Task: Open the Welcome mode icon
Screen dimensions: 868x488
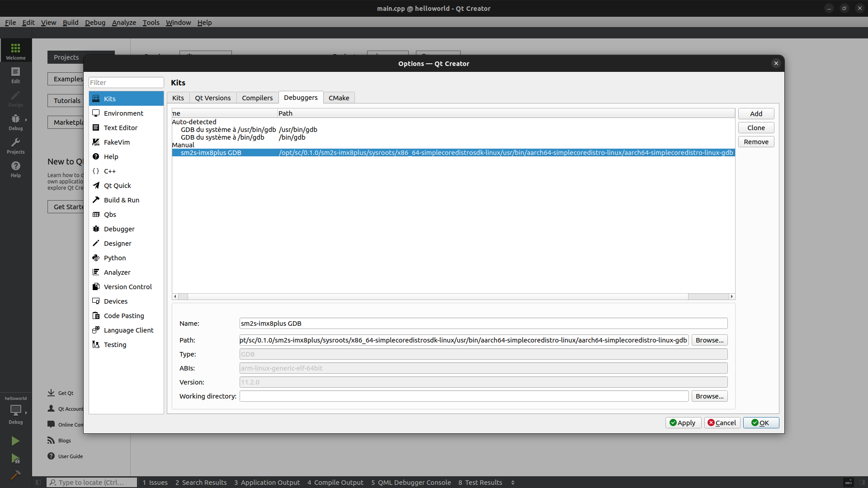Action: pyautogui.click(x=15, y=51)
